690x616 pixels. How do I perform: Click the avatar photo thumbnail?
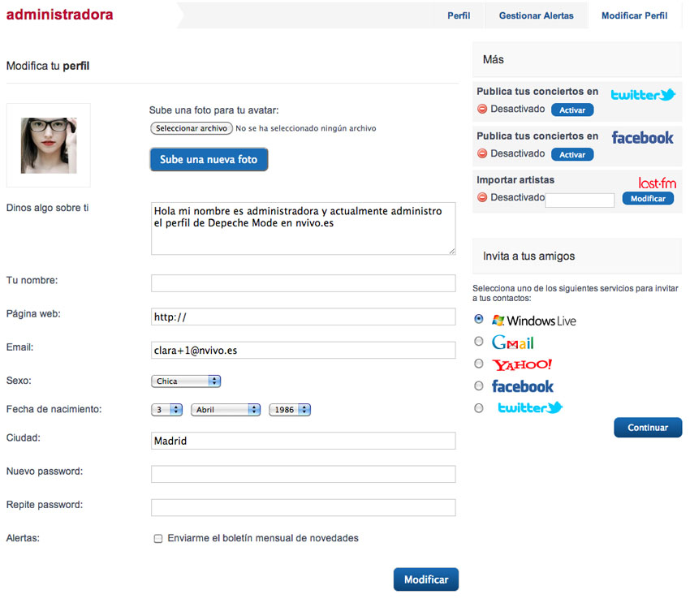[49, 145]
